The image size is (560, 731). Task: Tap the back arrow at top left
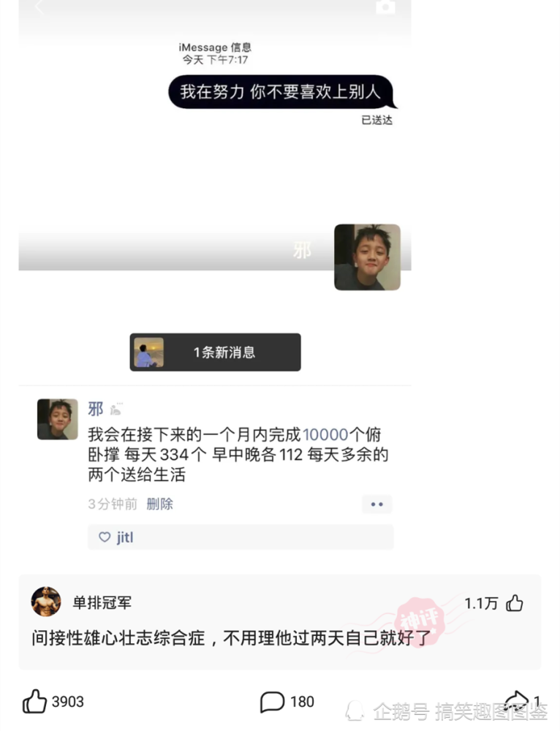point(39,7)
